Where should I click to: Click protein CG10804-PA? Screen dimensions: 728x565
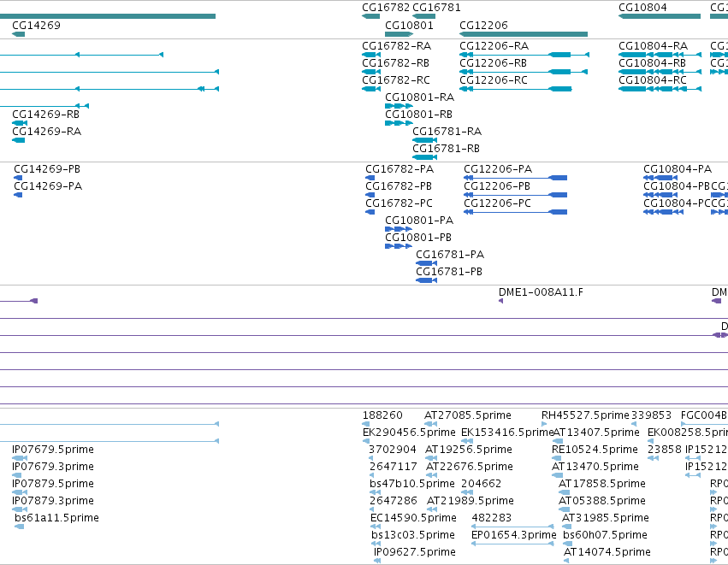point(678,169)
